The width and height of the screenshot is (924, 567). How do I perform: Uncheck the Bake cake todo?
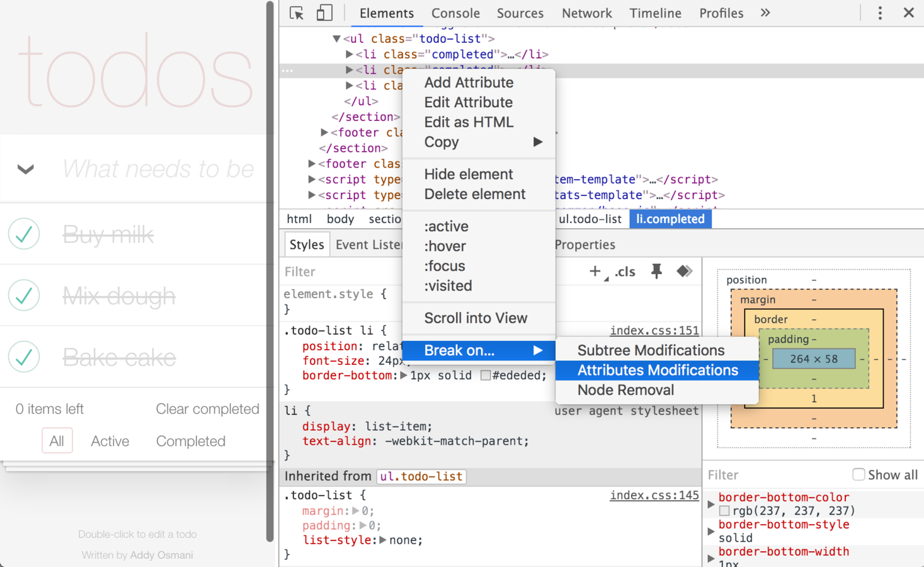24,357
